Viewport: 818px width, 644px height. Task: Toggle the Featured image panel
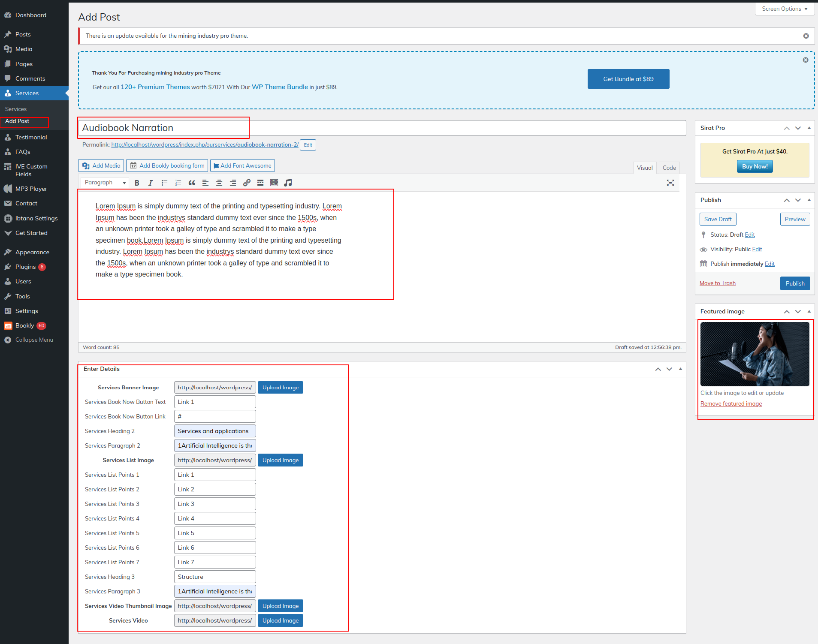click(x=809, y=311)
